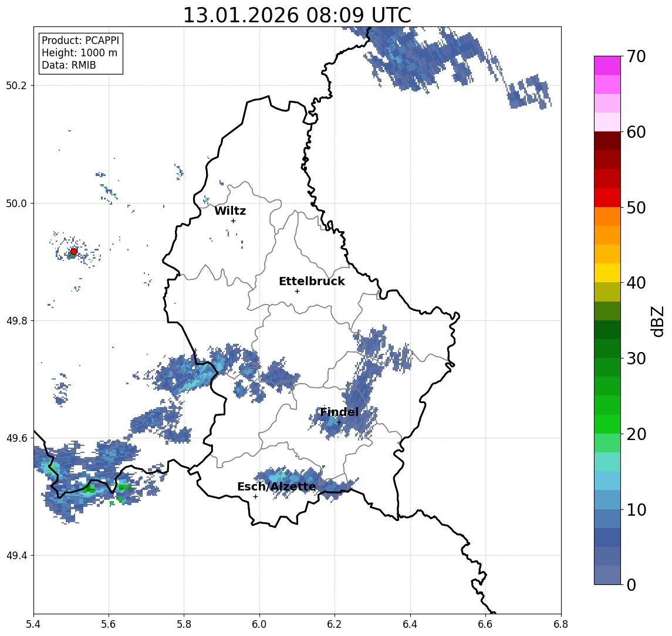Click the 40 tick on the colorbar

coord(636,283)
